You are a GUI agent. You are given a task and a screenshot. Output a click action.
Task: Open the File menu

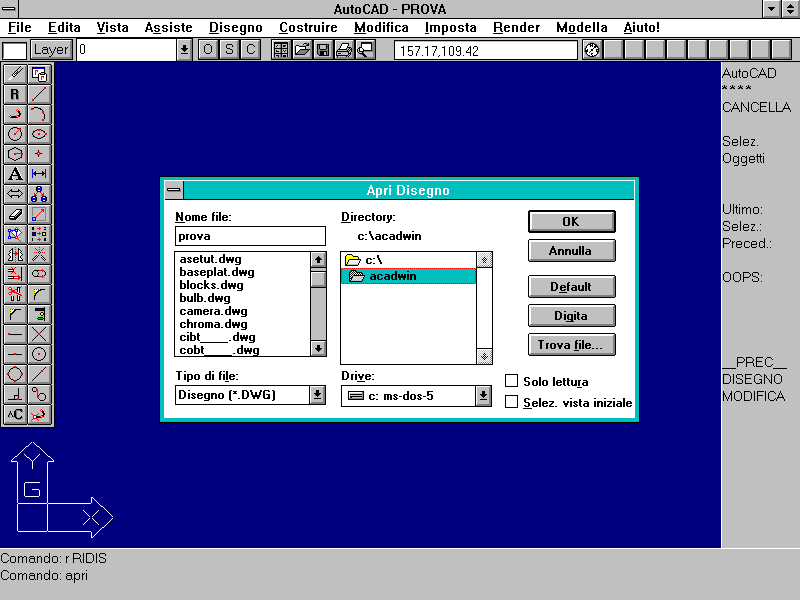click(20, 28)
